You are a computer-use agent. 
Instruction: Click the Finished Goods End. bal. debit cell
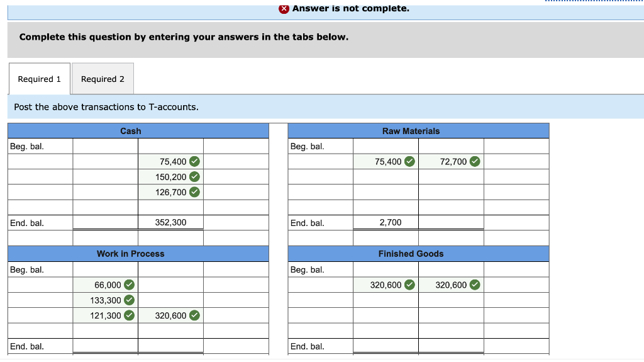[386, 346]
